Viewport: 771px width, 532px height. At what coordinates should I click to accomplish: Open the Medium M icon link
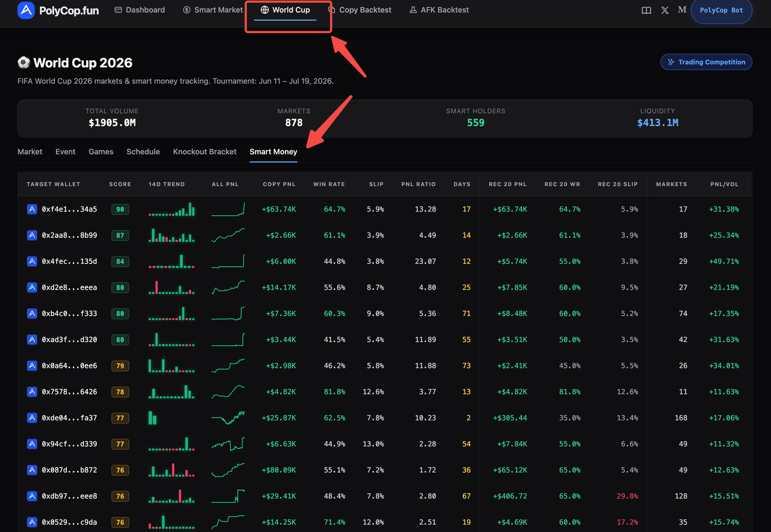click(682, 10)
